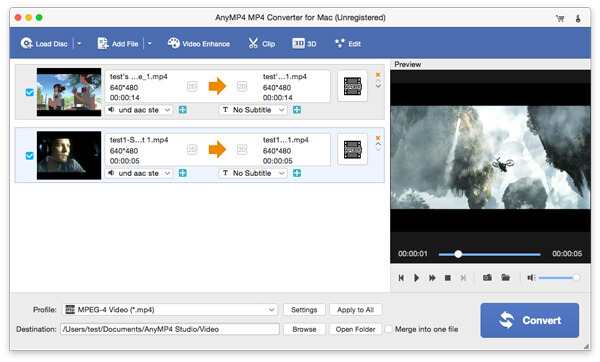This screenshot has width=600, height=362.
Task: Click the shopping cart purchase icon
Action: coord(560,18)
